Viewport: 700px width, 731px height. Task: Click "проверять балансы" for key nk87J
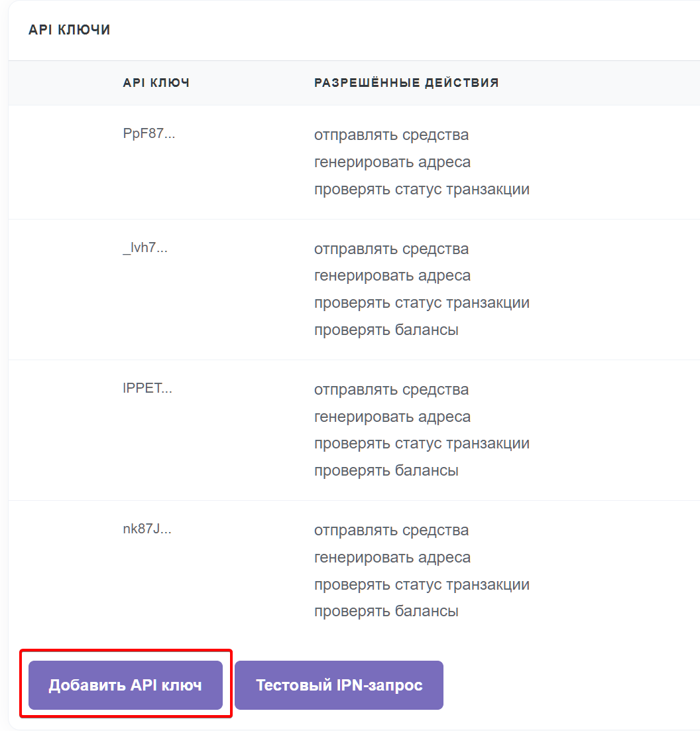[x=386, y=612]
